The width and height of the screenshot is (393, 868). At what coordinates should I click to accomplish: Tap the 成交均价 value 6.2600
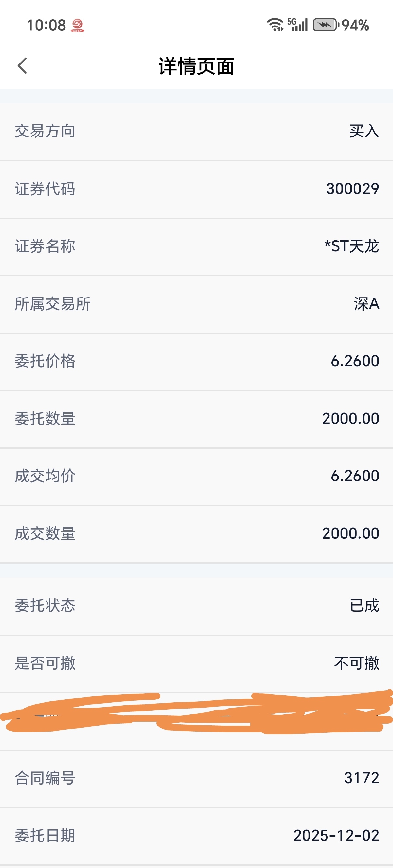355,476
